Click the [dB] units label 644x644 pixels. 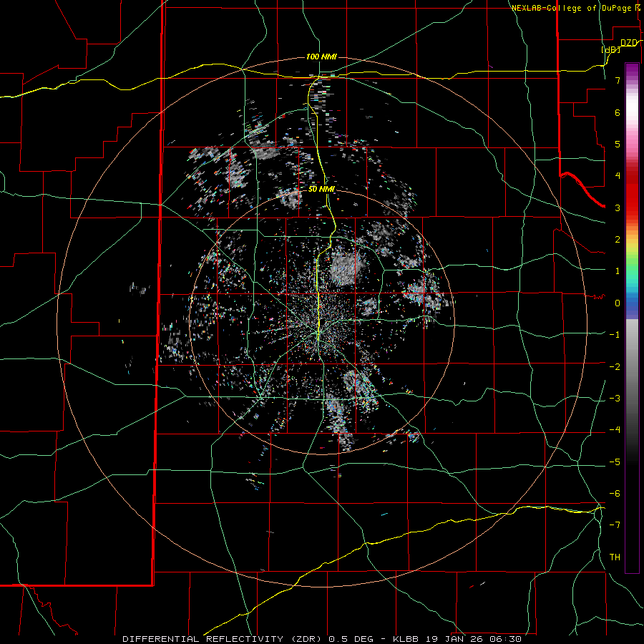(611, 49)
